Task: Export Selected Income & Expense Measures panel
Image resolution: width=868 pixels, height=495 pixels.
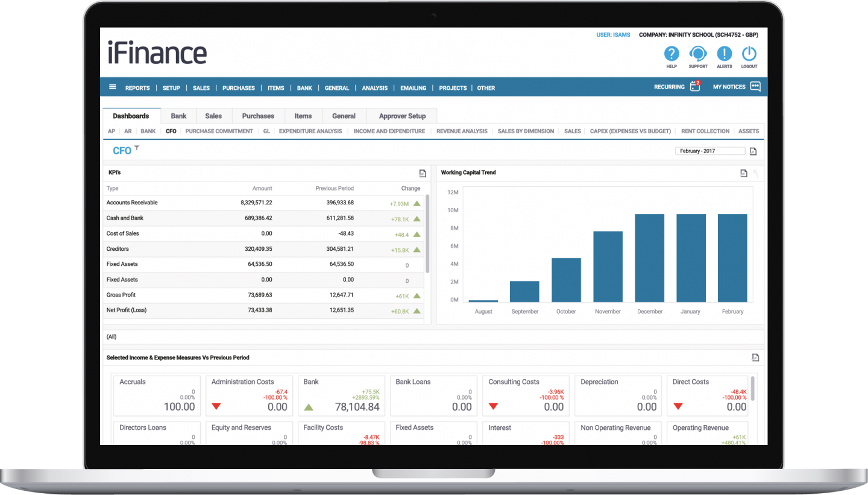Action: [x=755, y=358]
